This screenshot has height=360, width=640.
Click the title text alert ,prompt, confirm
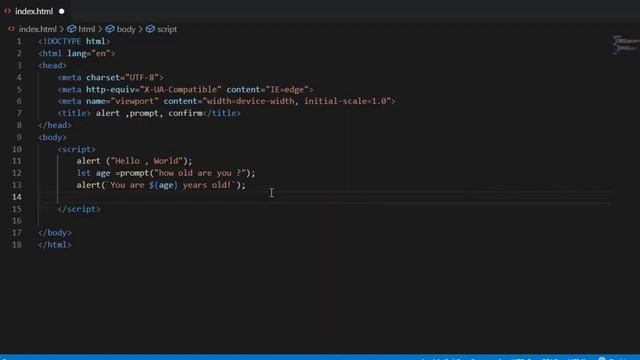coord(149,113)
